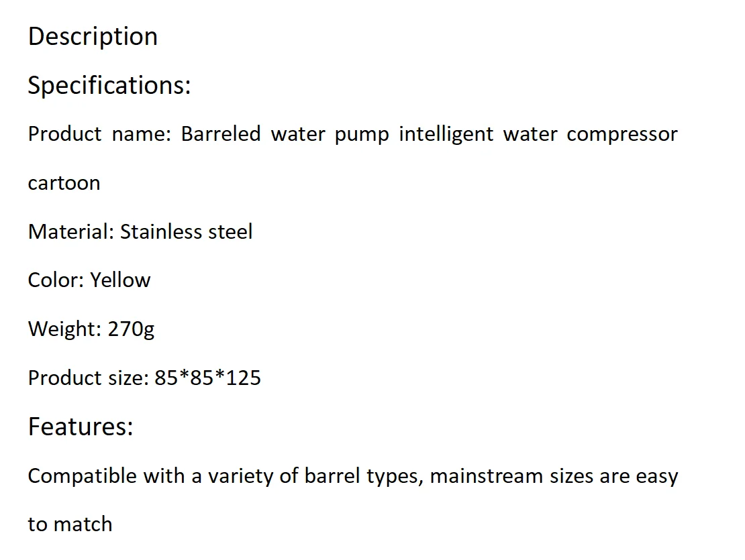Click the word mainstream
Screen dimensions: 745x560
487,476
